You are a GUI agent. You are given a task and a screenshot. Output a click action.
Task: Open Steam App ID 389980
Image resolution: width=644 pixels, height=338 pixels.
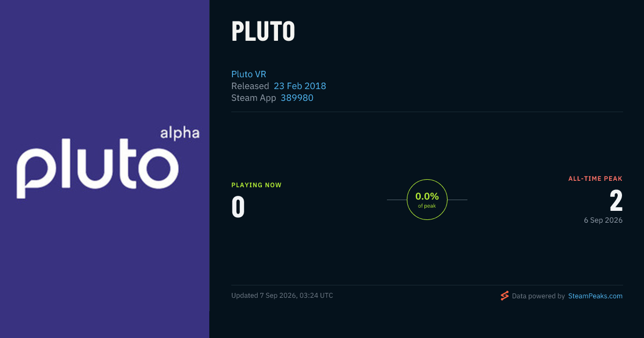(x=297, y=98)
